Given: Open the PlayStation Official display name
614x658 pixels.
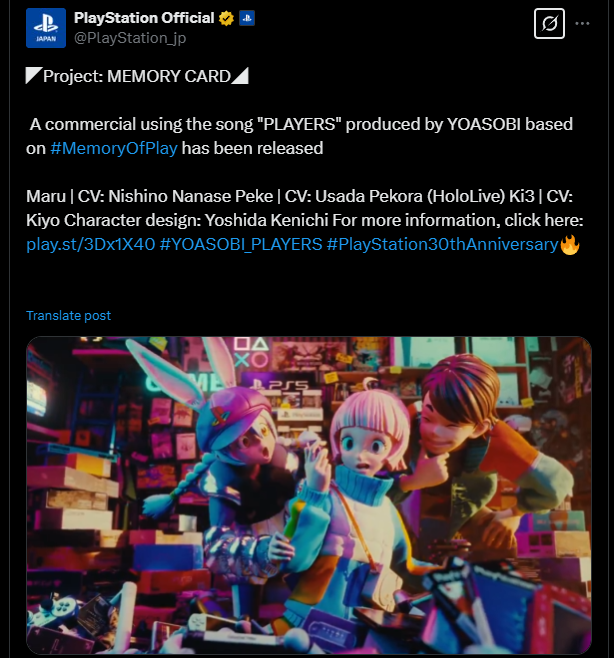Looking at the screenshot, I should coord(144,18).
